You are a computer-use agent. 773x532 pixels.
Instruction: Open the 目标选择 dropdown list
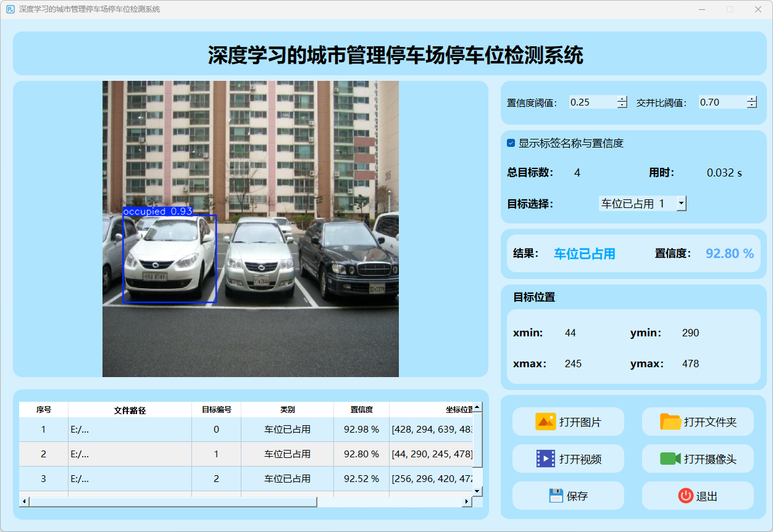681,203
